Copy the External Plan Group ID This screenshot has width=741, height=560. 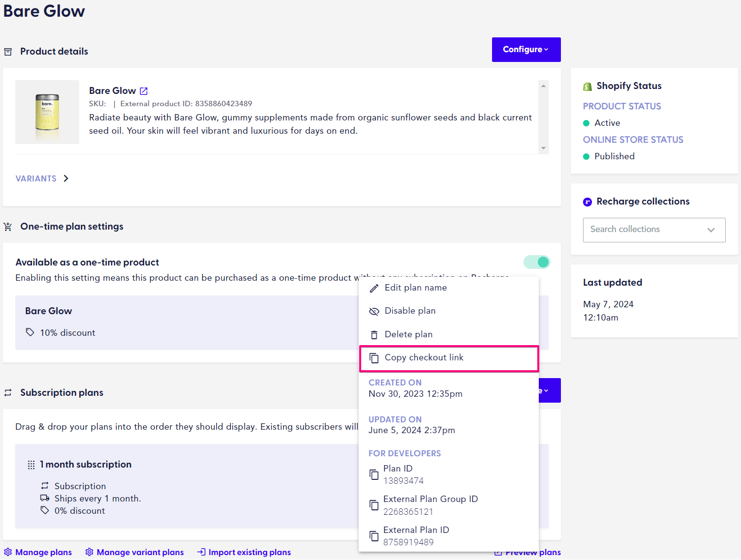pyautogui.click(x=374, y=505)
